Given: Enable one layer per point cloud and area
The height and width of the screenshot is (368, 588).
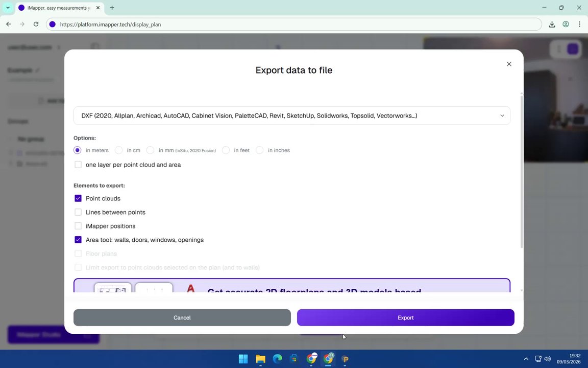Looking at the screenshot, I should (78, 165).
